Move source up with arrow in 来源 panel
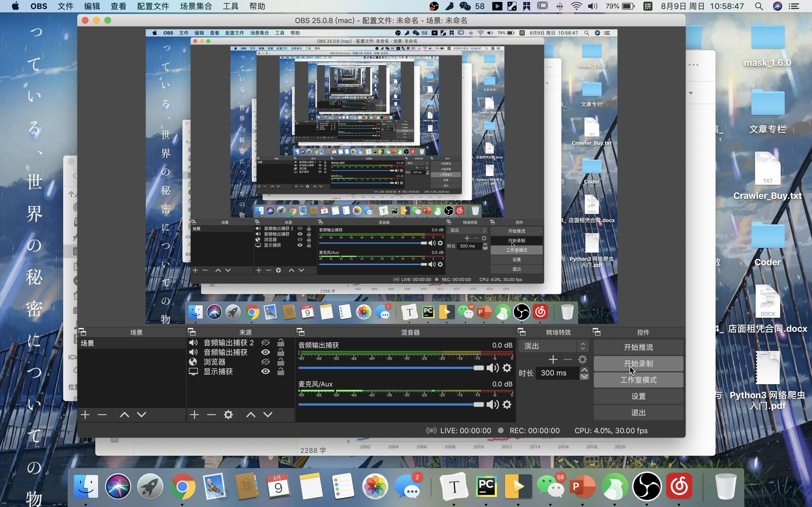The width and height of the screenshot is (812, 507). (x=251, y=415)
